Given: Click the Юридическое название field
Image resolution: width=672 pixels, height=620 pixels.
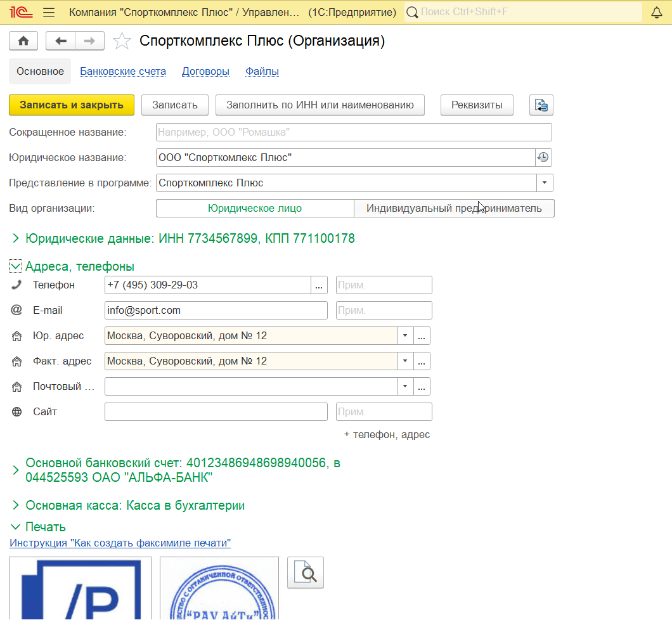Looking at the screenshot, I should [346, 157].
